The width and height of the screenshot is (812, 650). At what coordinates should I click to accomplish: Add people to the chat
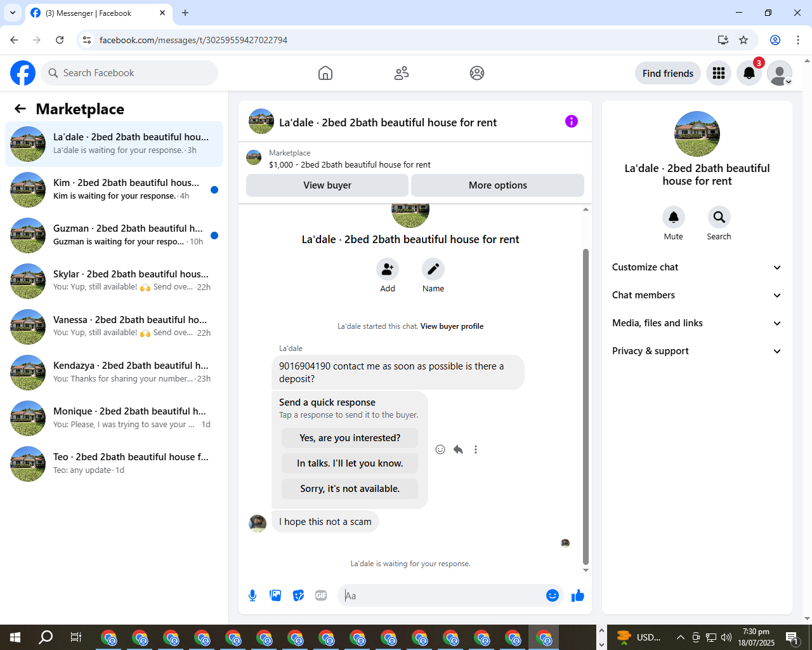[388, 269]
